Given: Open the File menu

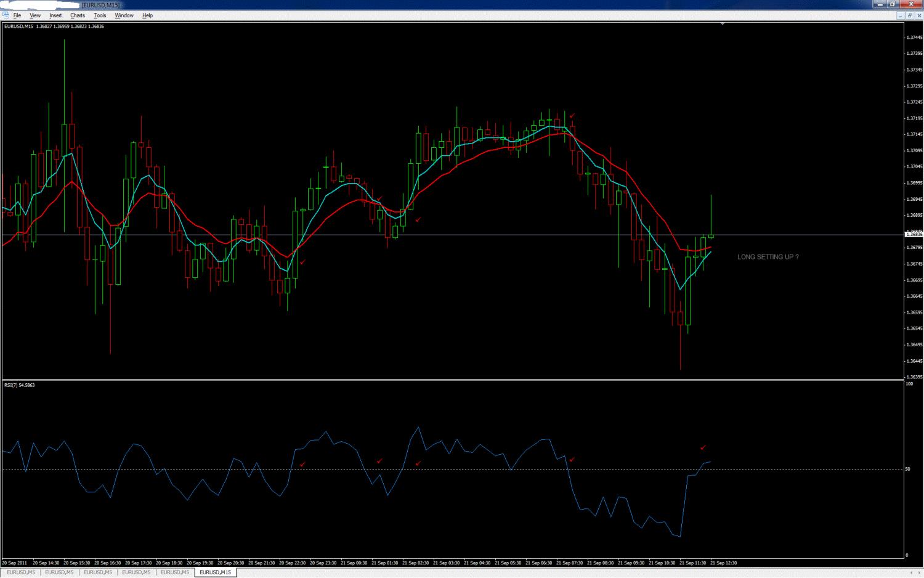Looking at the screenshot, I should click(x=17, y=15).
